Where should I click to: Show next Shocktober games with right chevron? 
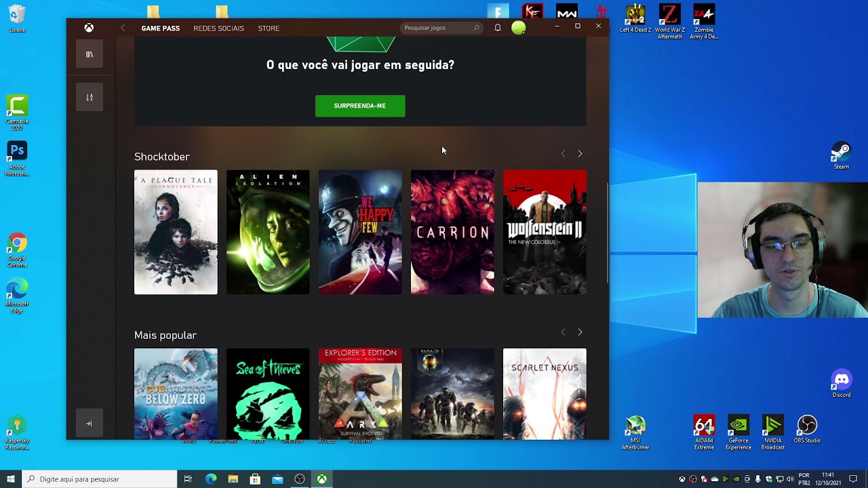pos(580,154)
